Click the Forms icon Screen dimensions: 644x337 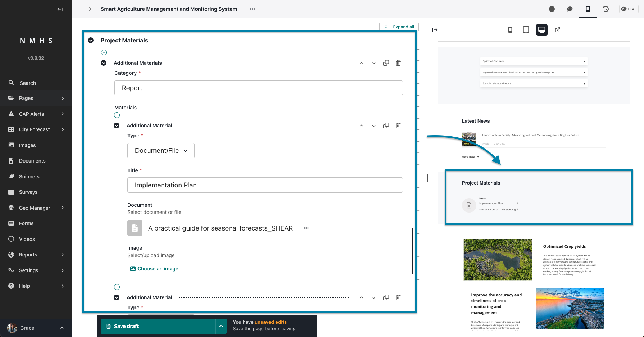11,223
